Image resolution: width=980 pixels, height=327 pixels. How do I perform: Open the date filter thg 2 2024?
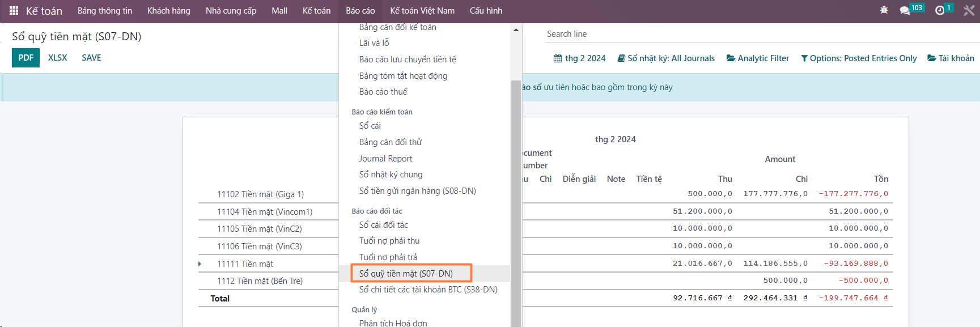click(579, 58)
